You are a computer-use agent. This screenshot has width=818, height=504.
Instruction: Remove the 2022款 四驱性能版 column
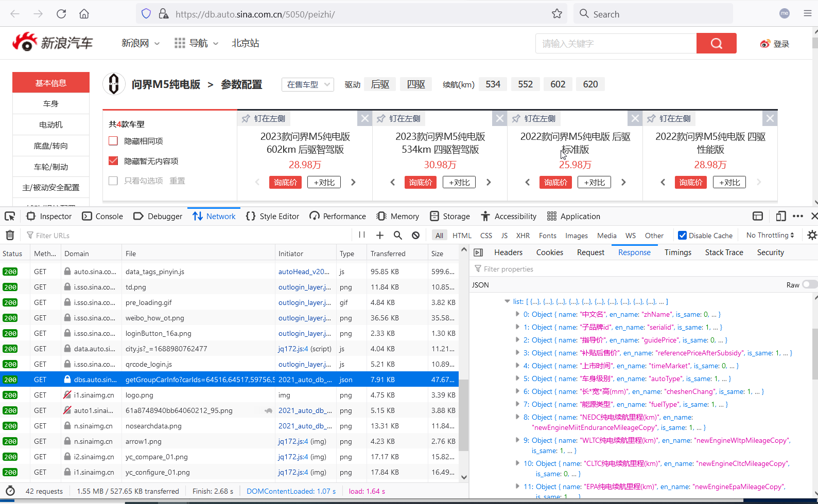tap(770, 119)
